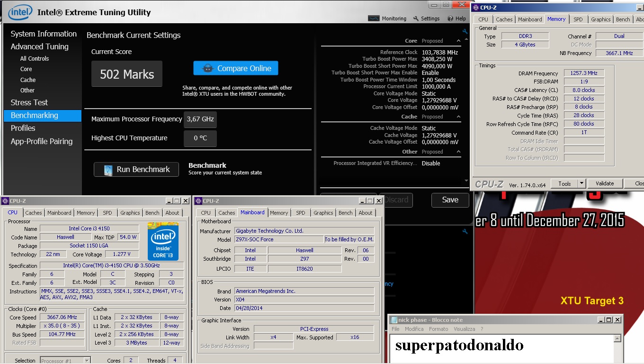Click scroll-down arrow in XTU proposed panel
The width and height of the screenshot is (644, 364).
(x=465, y=181)
